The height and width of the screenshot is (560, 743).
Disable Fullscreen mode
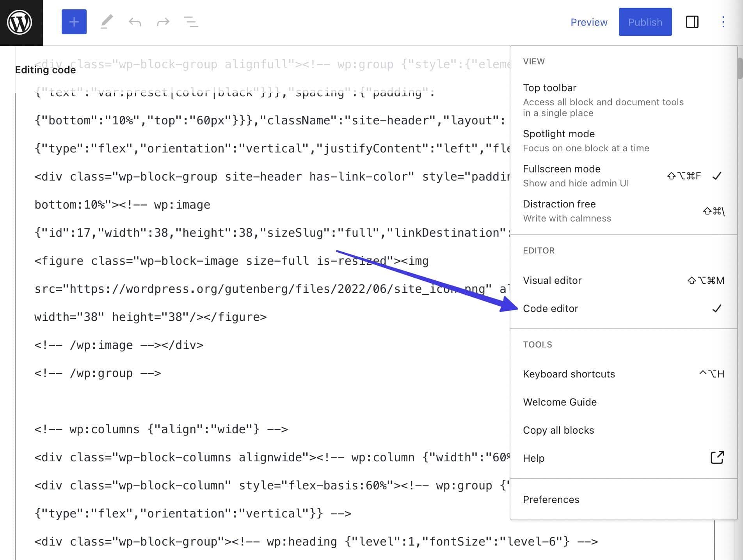562,169
